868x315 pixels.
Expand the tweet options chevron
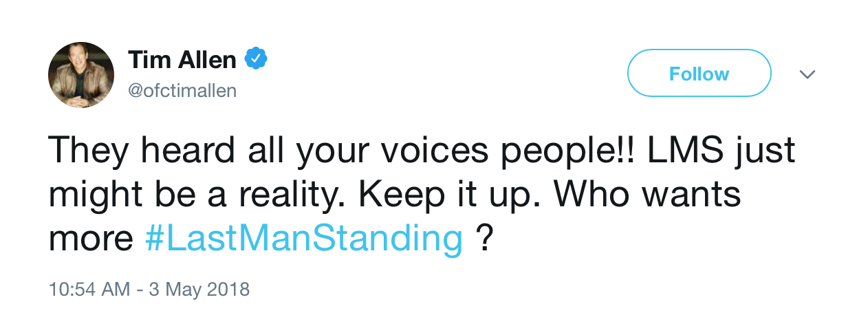pos(808,74)
